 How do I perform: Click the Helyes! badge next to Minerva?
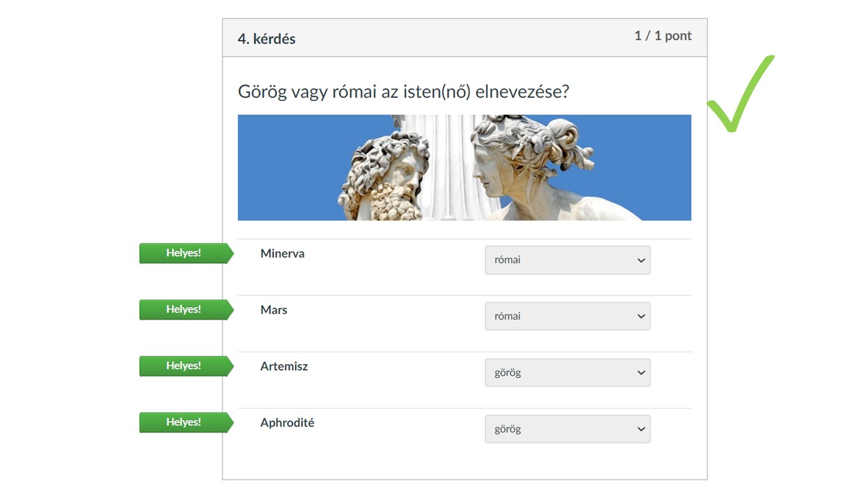coord(186,253)
